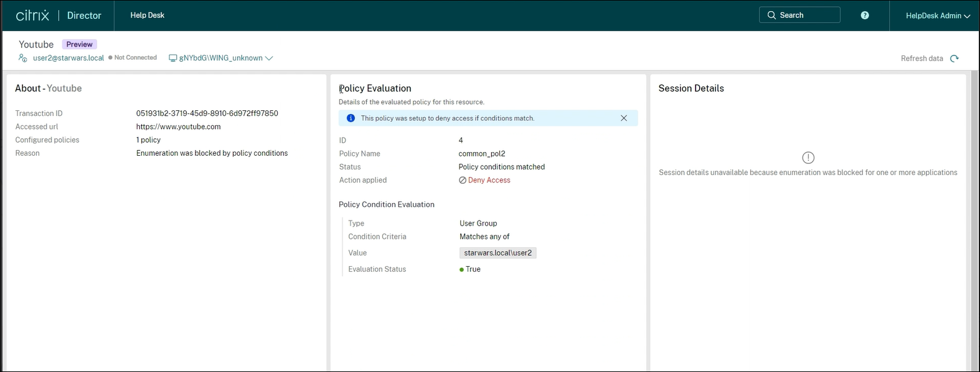Click the refresh data circular arrow icon
The height and width of the screenshot is (372, 980).
point(954,59)
